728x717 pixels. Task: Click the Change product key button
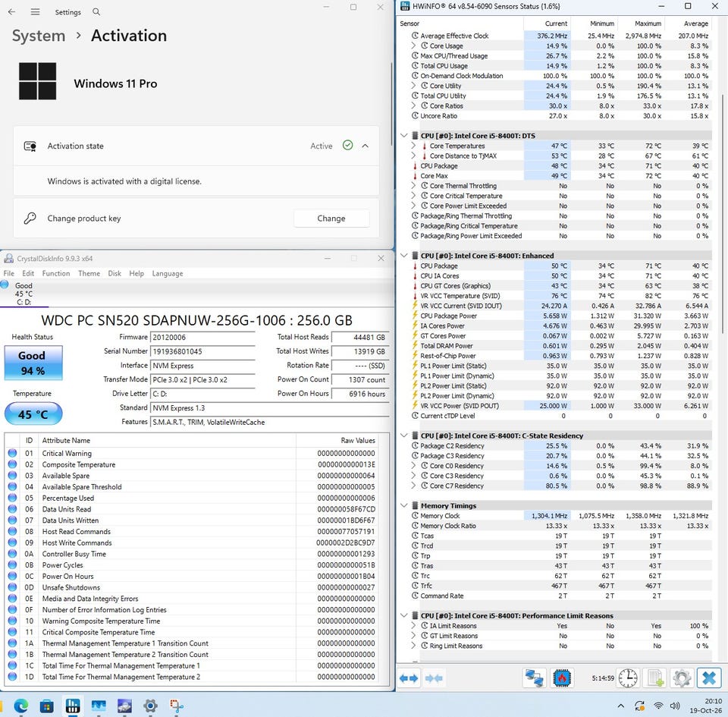[x=331, y=219]
